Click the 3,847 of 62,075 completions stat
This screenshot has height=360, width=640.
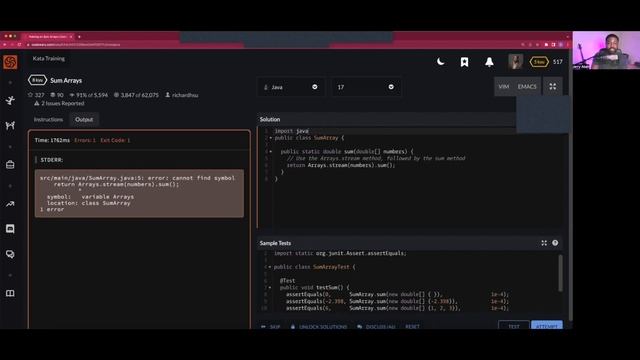pos(136,95)
